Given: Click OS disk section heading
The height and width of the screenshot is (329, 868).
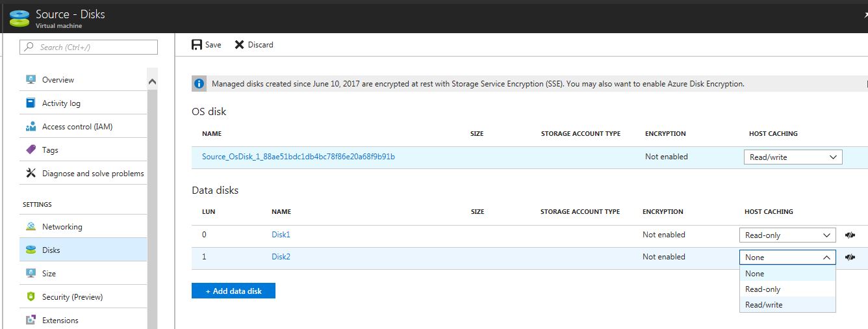Looking at the screenshot, I should click(x=209, y=112).
